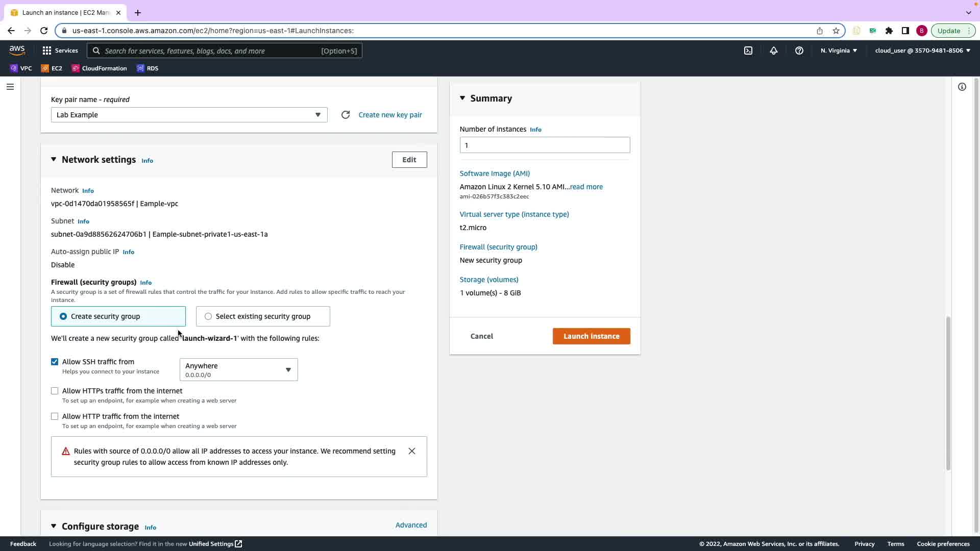Open the EC2 shortcut in favorites bar
980x551 pixels.
point(52,68)
